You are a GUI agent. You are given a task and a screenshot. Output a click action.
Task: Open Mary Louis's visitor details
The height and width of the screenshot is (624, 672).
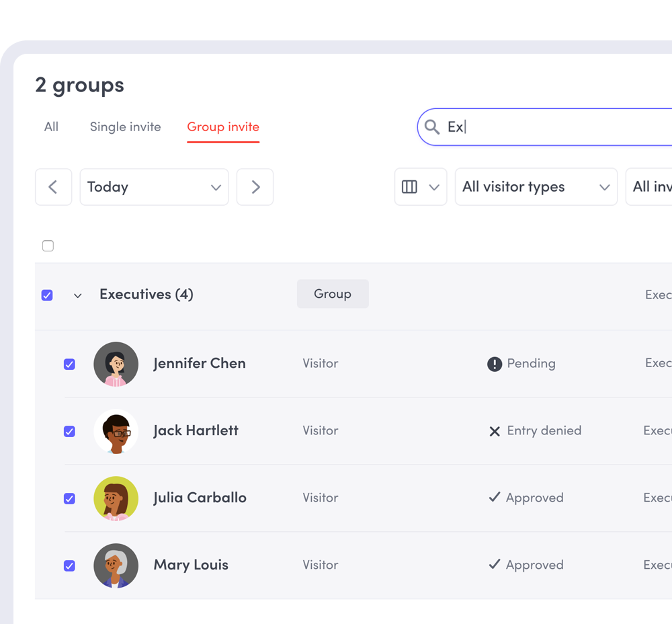pyautogui.click(x=191, y=565)
